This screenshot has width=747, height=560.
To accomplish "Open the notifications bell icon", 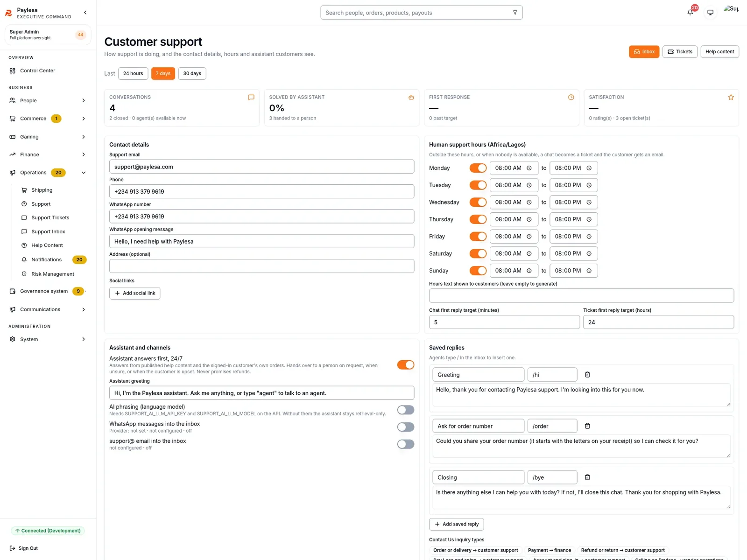I will 690,13.
